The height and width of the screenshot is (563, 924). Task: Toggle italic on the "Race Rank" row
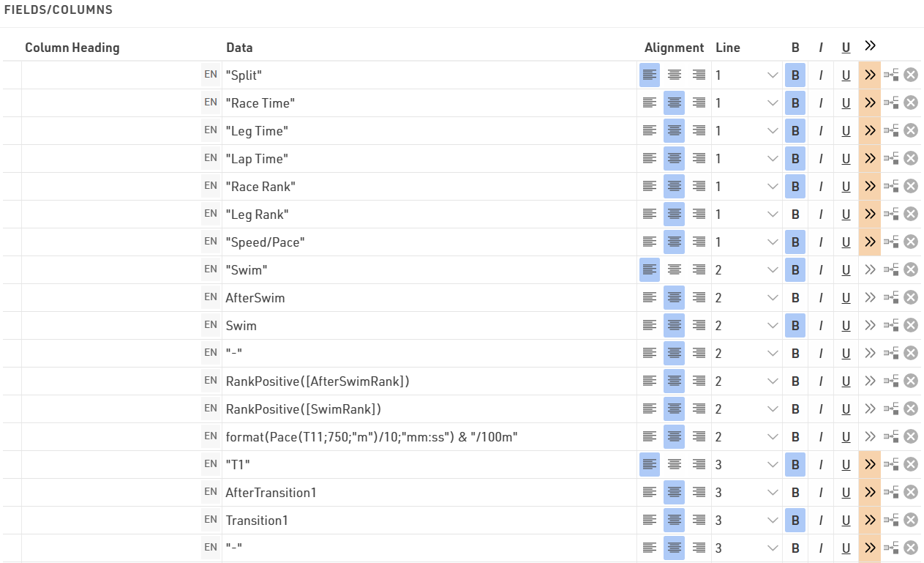coord(821,186)
